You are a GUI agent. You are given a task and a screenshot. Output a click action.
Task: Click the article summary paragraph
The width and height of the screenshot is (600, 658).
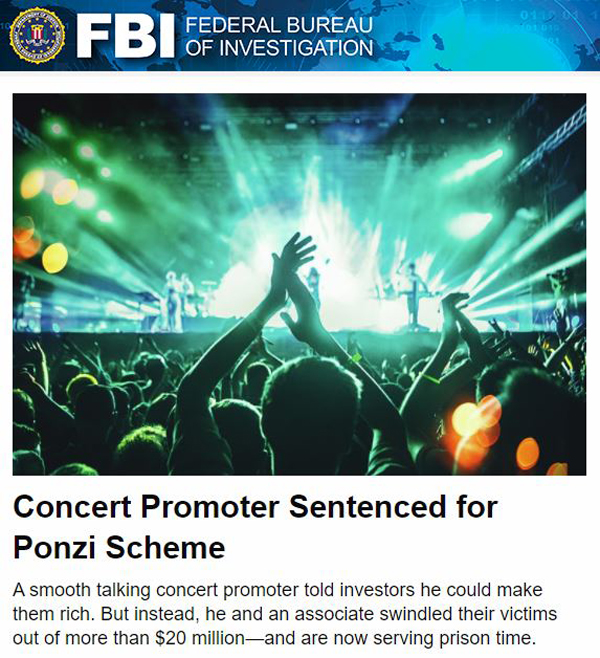pos(285,614)
